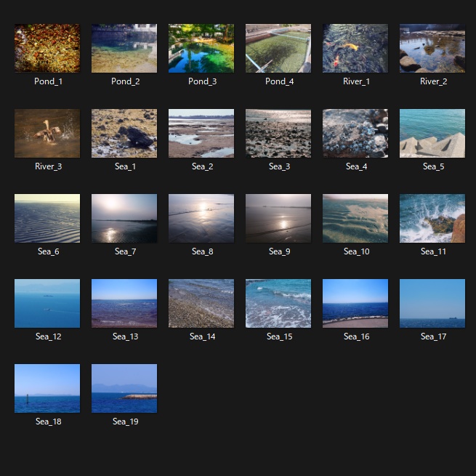Select the Sea_10 sand ripple thumbnail
The width and height of the screenshot is (476, 476).
pyautogui.click(x=355, y=218)
